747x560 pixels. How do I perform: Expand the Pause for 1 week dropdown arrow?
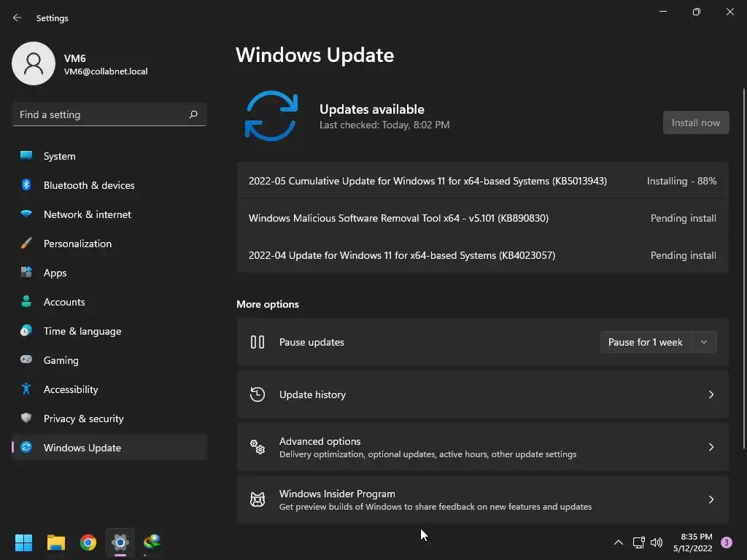click(704, 342)
